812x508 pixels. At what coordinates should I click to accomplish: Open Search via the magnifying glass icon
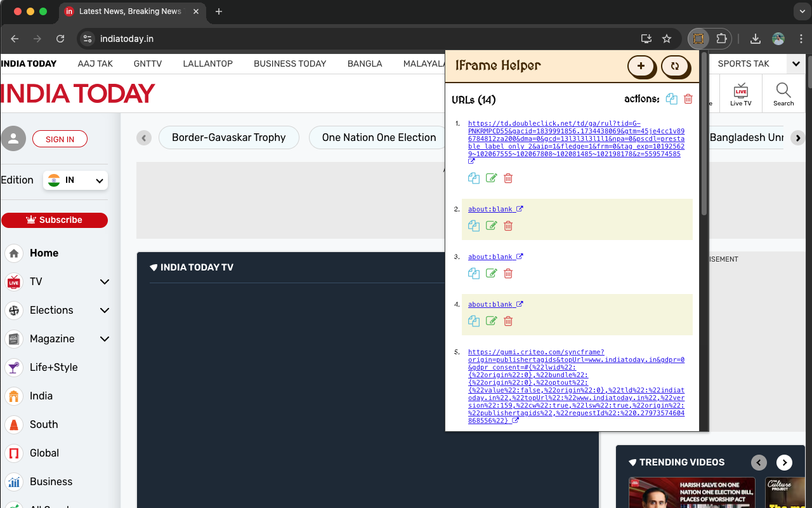pos(783,93)
